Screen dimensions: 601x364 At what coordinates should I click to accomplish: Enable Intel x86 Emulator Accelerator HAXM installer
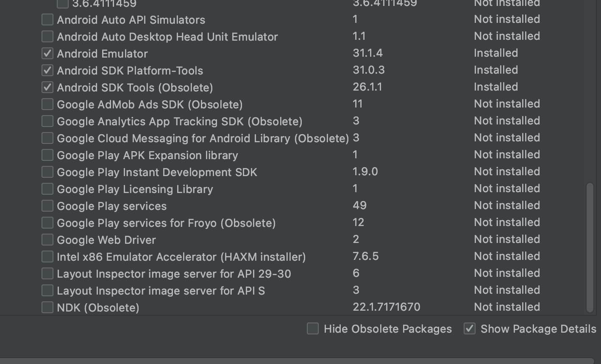click(x=47, y=256)
